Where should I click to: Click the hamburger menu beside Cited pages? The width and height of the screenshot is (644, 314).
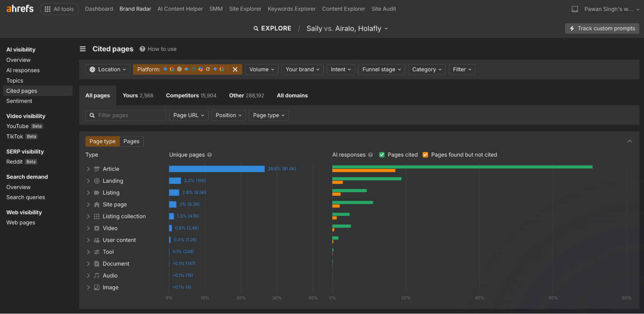click(x=83, y=49)
